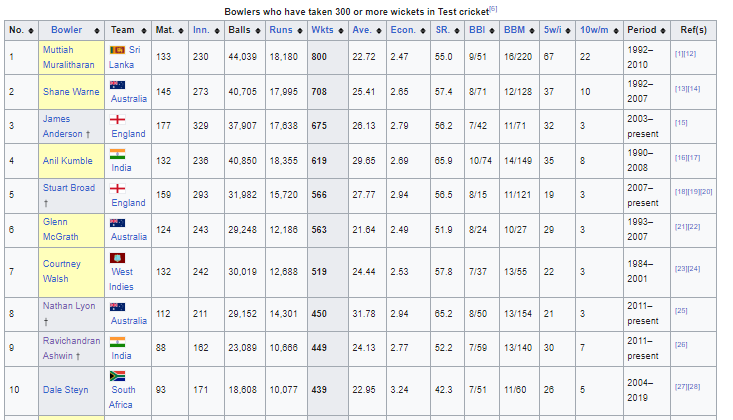Viewport: 733px width, 420px height.
Task: Click the India flag in Ravichandran Ashwin's row
Action: pos(117,341)
